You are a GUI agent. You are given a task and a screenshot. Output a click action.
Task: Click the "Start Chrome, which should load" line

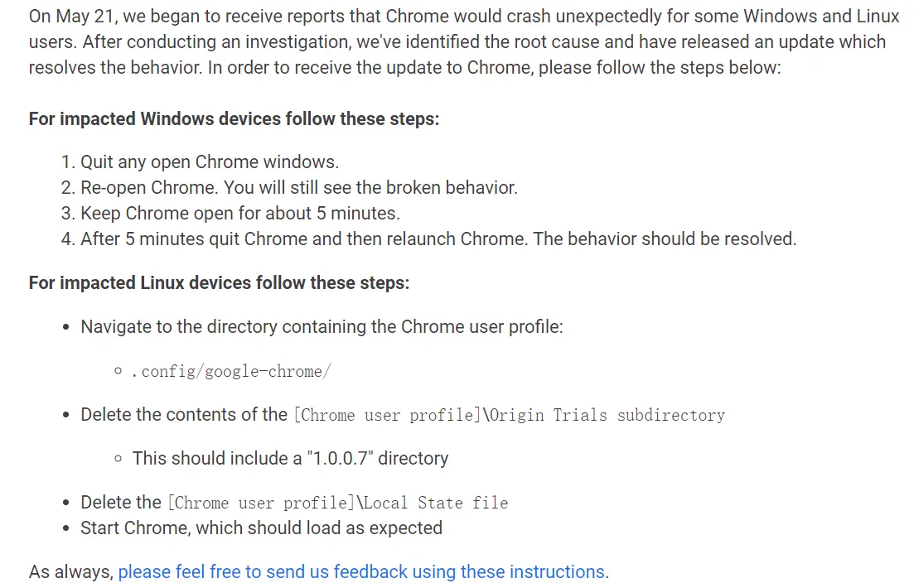(261, 528)
